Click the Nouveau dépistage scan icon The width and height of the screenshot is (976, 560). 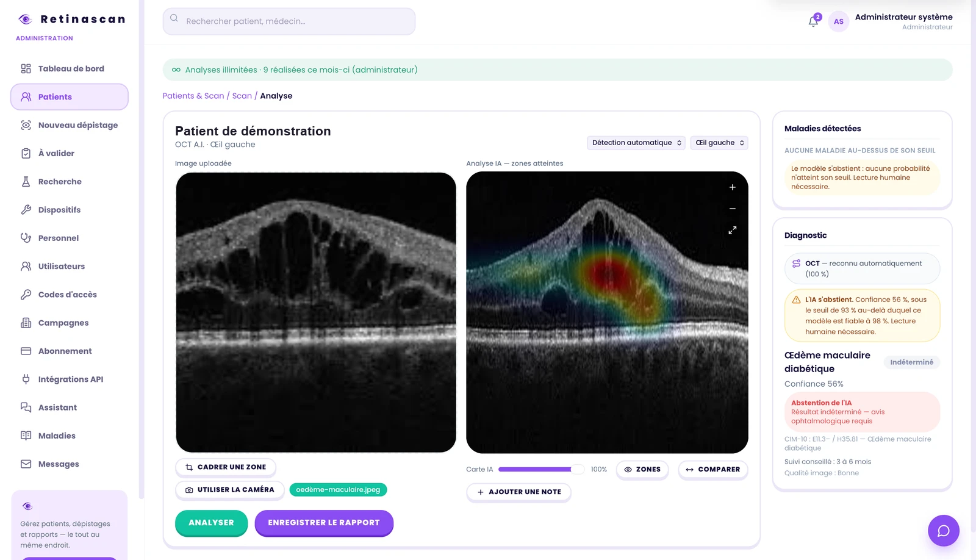click(x=26, y=125)
